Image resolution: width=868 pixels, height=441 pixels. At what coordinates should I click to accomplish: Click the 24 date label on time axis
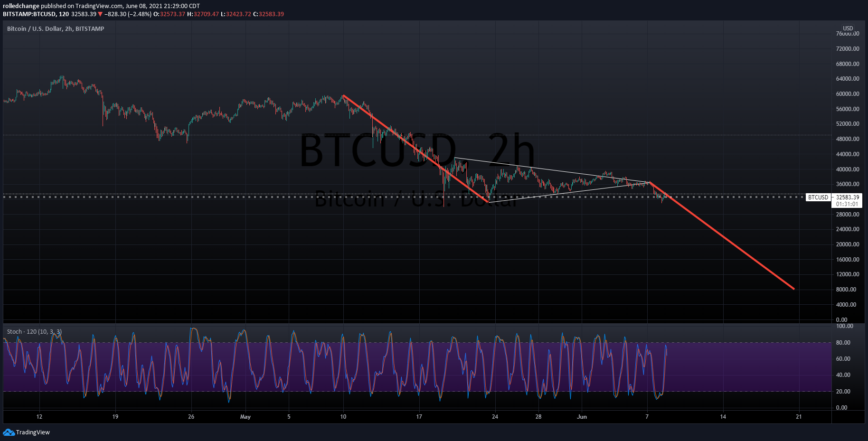click(x=495, y=417)
